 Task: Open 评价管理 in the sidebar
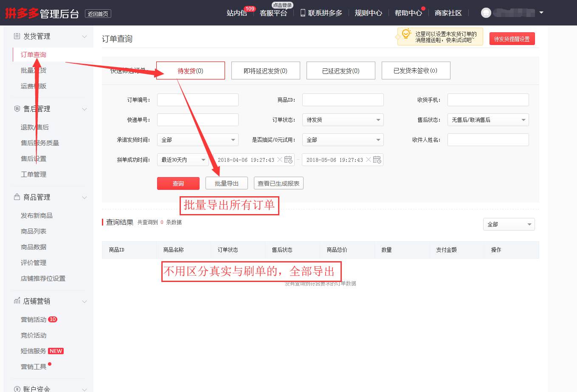point(34,263)
